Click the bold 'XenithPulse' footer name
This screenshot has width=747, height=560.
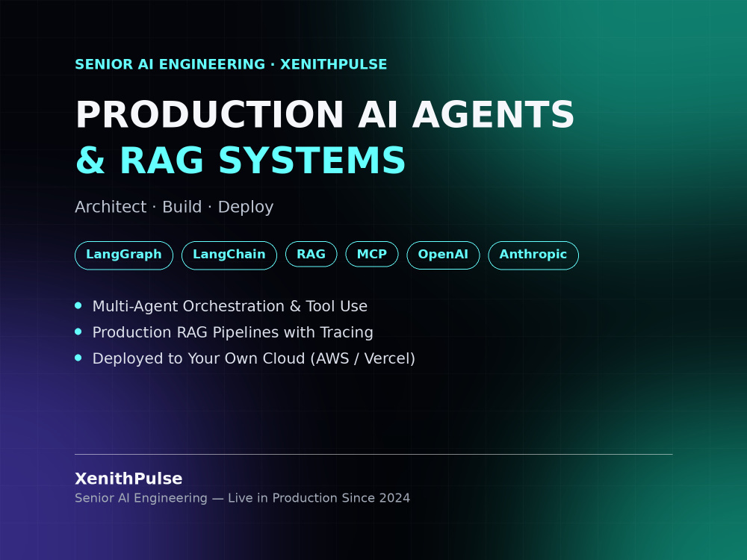click(128, 479)
